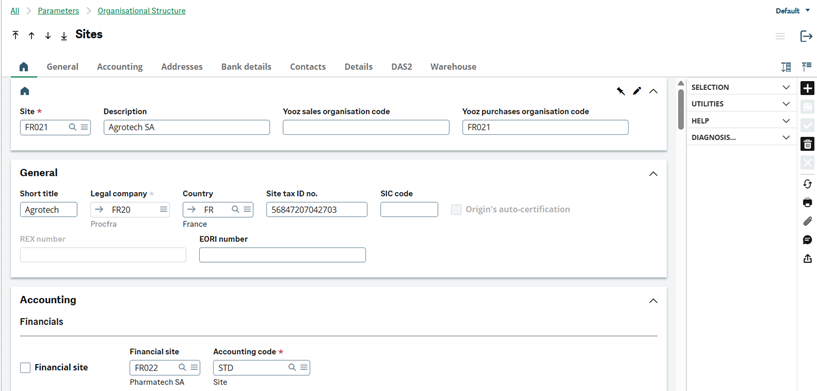This screenshot has width=817, height=391.
Task: Open the Warehouse tab
Action: coord(453,67)
